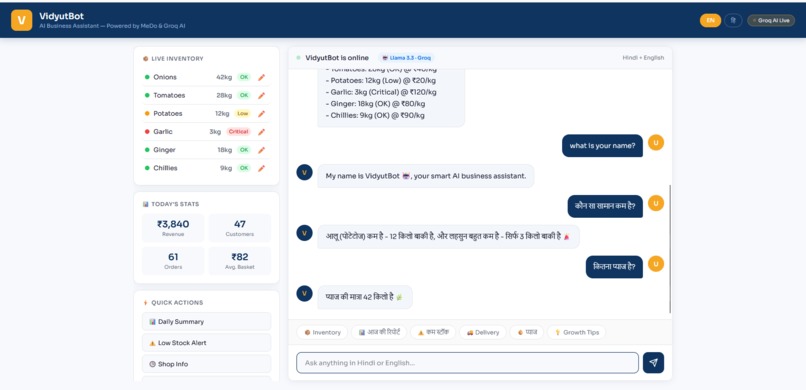
Task: Send message with paper plane button
Action: (653, 363)
